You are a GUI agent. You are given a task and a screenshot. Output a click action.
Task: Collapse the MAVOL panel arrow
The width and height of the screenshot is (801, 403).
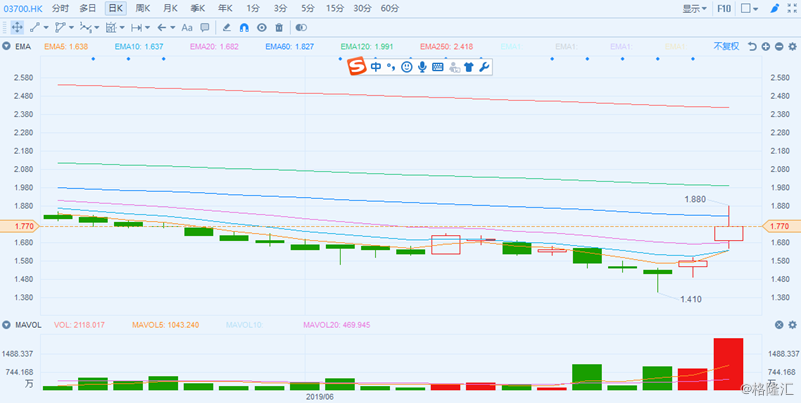(x=6, y=324)
